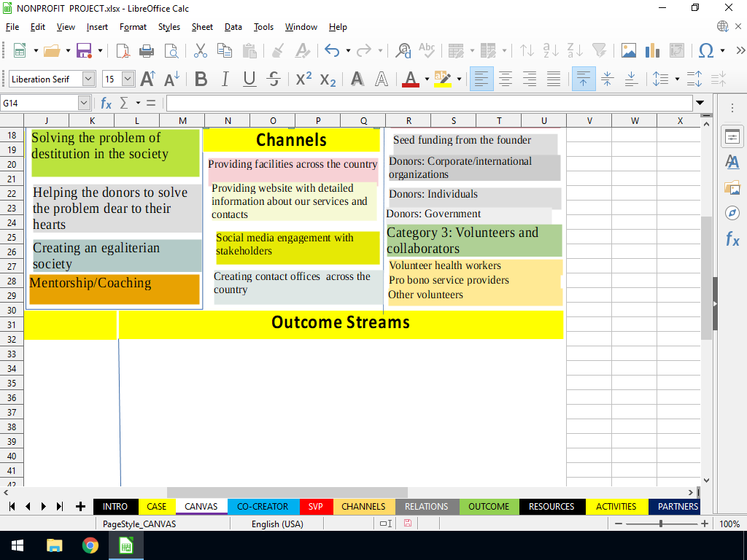Open the sidebar Gallery panel

point(732,187)
